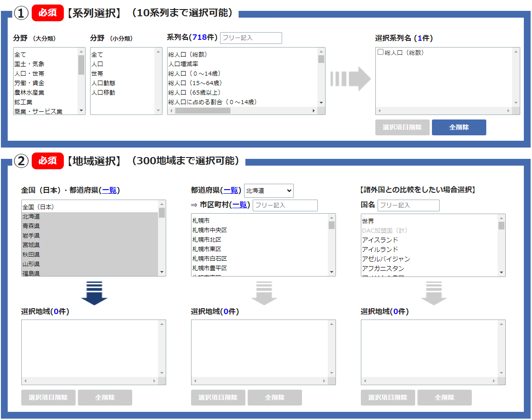Check the 総人口（総数） checkbox in selected series
The width and height of the screenshot is (532, 420).
tap(381, 52)
